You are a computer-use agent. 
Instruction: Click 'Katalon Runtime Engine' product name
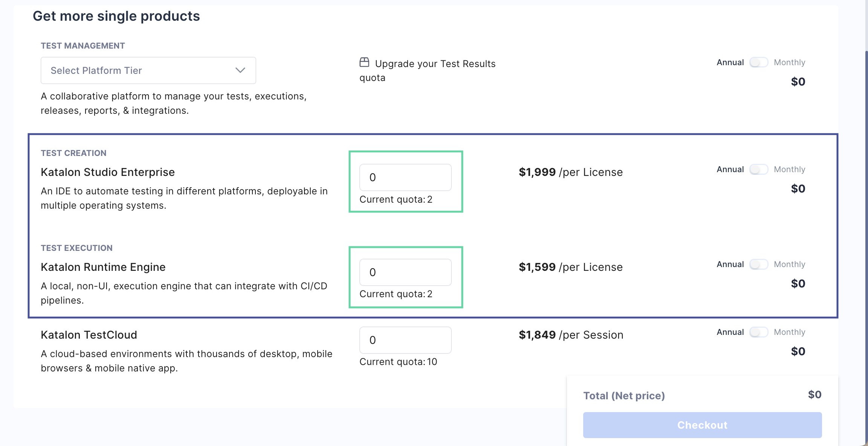tap(103, 267)
